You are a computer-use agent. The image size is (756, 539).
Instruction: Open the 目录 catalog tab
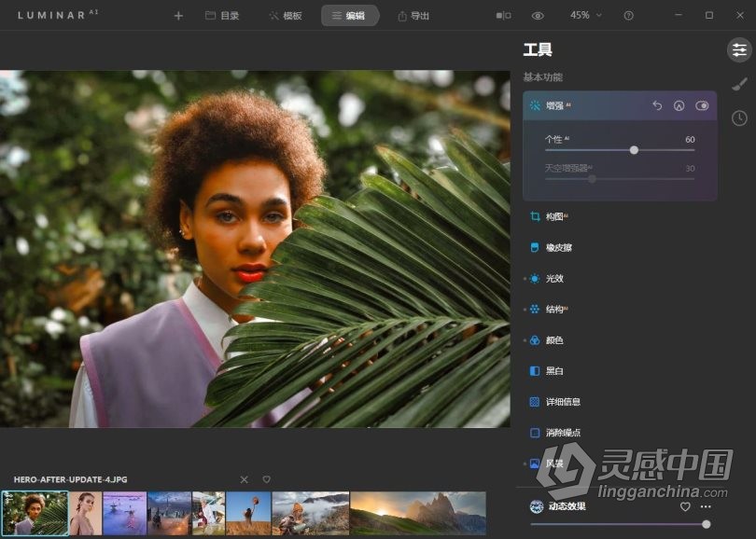point(222,16)
